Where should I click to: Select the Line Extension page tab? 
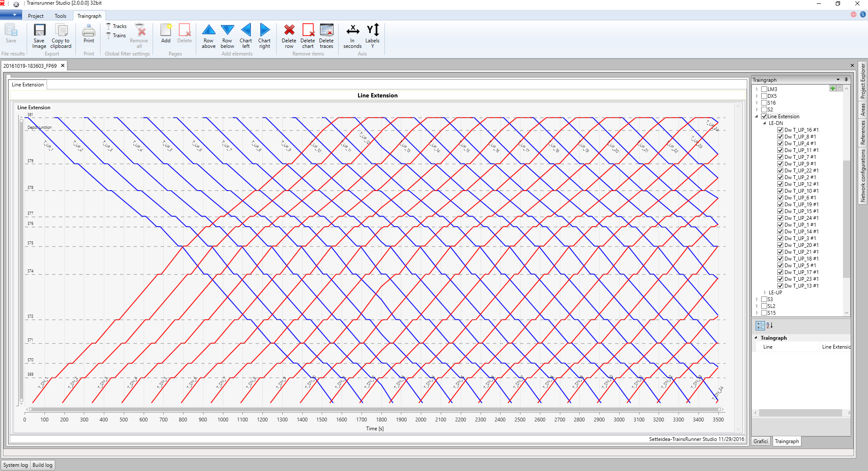(28, 85)
